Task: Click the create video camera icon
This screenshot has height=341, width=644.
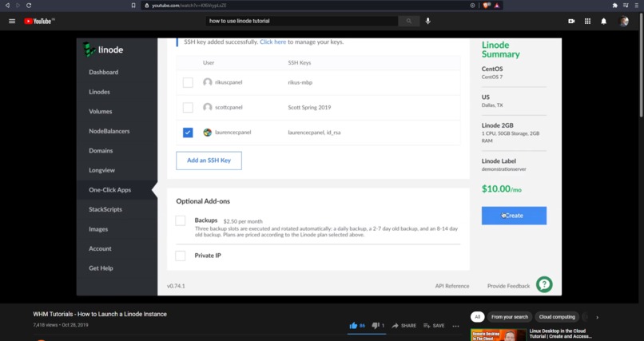Action: click(x=571, y=21)
